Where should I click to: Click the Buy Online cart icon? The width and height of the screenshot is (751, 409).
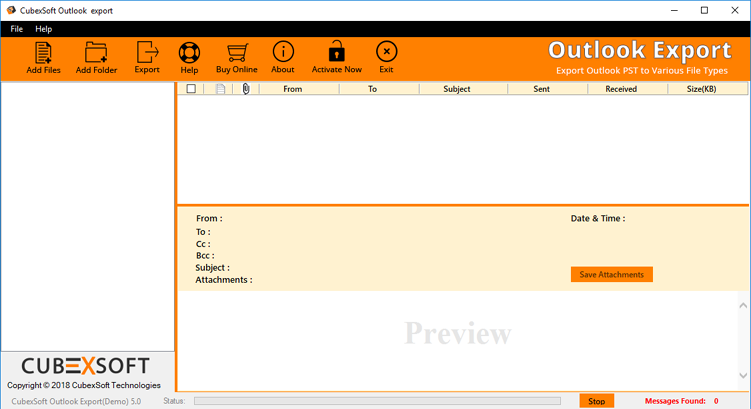237,53
